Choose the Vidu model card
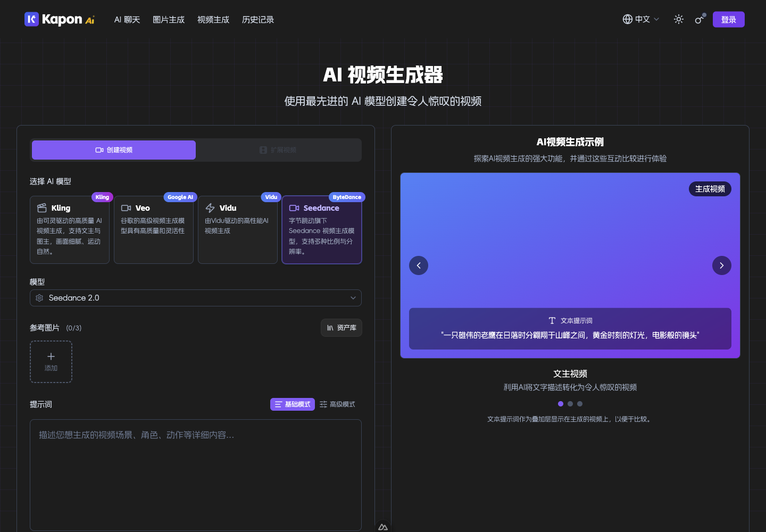Image resolution: width=766 pixels, height=532 pixels. (x=238, y=230)
